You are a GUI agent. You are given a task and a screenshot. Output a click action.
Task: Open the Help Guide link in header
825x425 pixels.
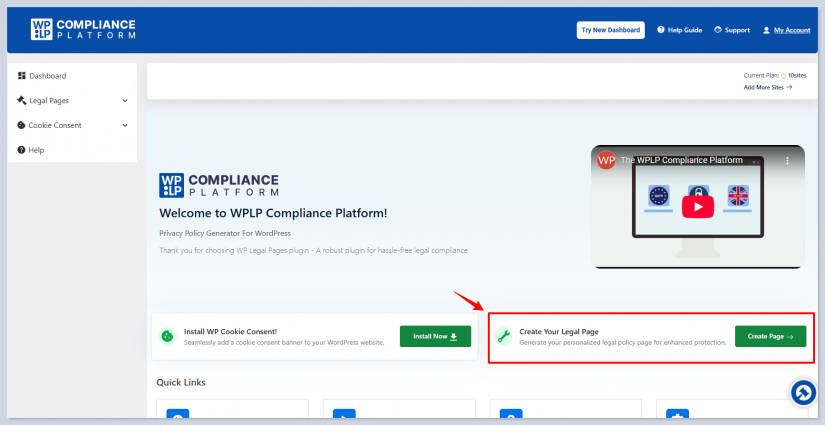680,30
